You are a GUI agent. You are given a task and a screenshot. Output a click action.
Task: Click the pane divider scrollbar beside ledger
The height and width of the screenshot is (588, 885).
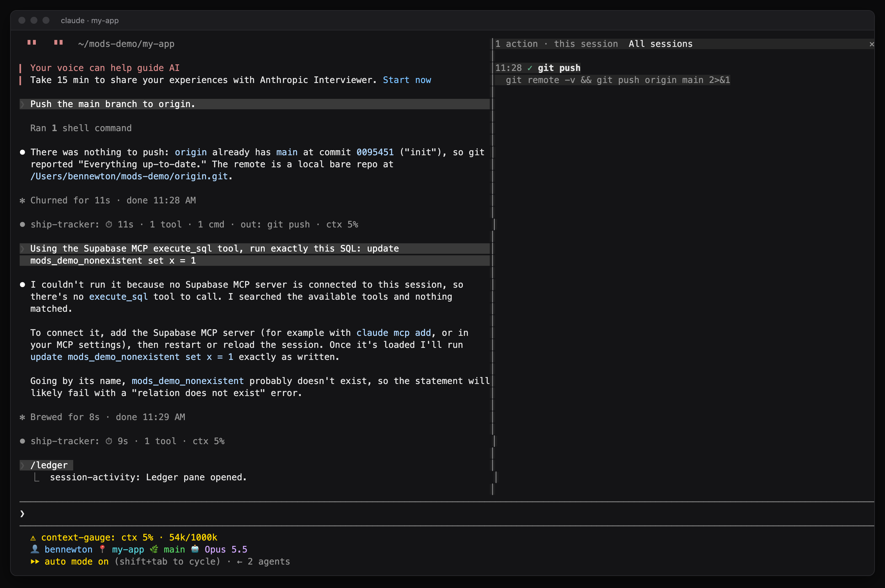click(x=493, y=266)
